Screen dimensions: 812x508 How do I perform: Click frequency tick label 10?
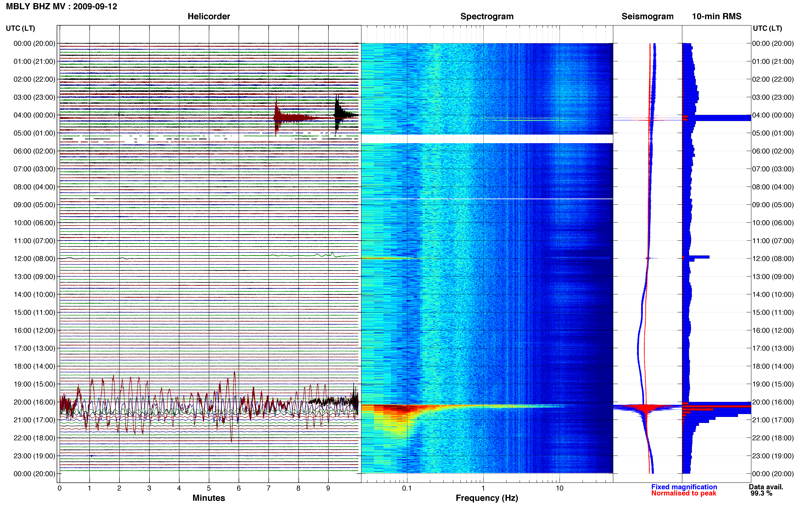pos(559,488)
